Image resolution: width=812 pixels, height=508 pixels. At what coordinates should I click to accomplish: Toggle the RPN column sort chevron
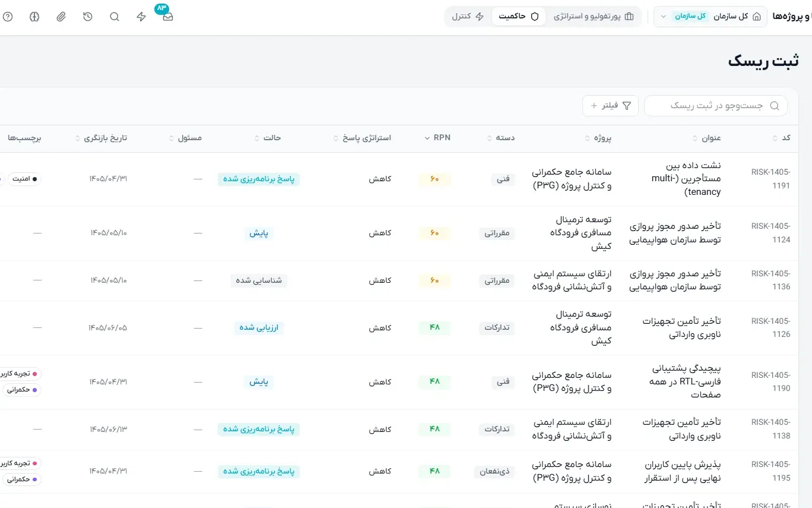tap(427, 138)
